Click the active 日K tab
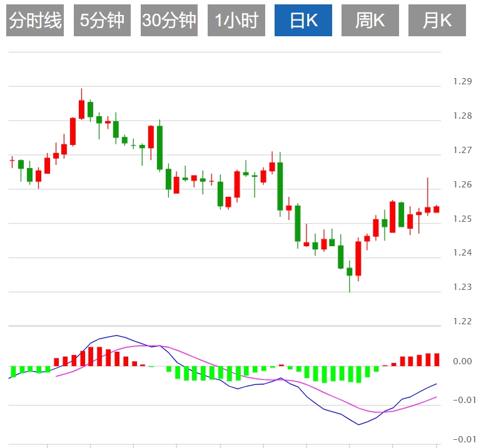481x448 pixels. (x=303, y=21)
